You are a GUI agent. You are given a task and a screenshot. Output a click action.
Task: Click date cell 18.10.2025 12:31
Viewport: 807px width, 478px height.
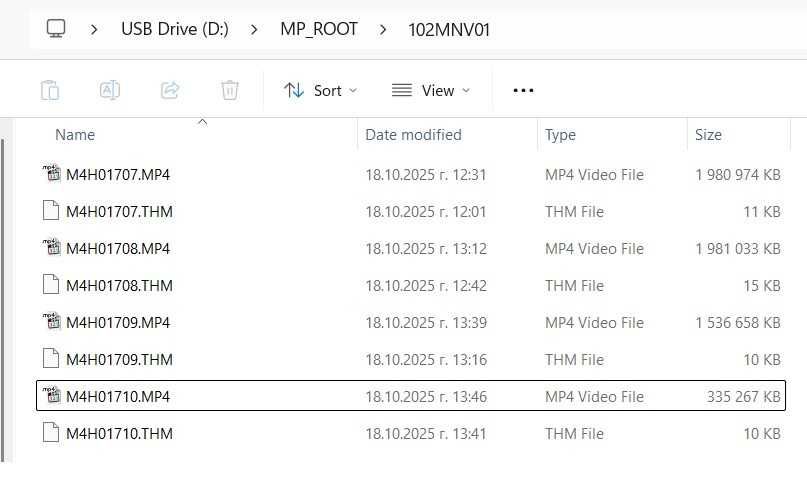click(x=426, y=175)
